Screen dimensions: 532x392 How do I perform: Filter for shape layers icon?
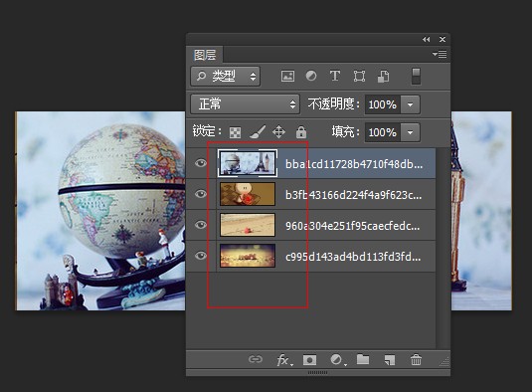coord(359,76)
